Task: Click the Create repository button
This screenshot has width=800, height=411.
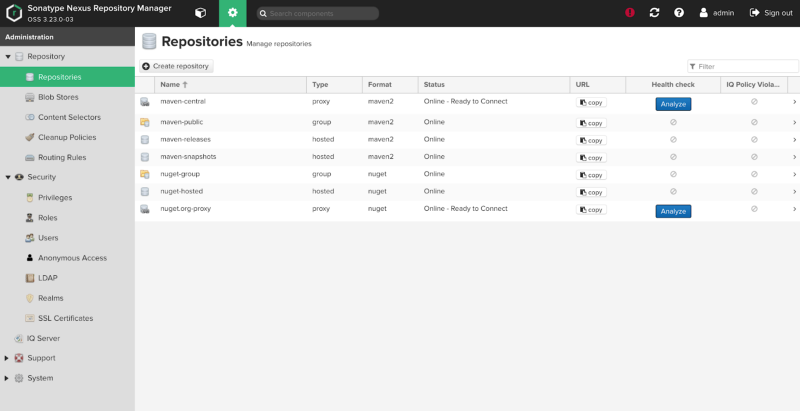Action: (176, 66)
